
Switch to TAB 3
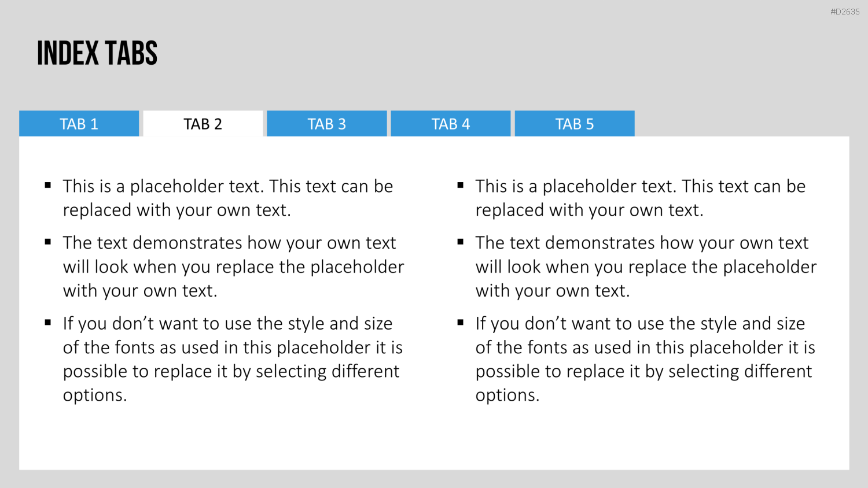[327, 124]
